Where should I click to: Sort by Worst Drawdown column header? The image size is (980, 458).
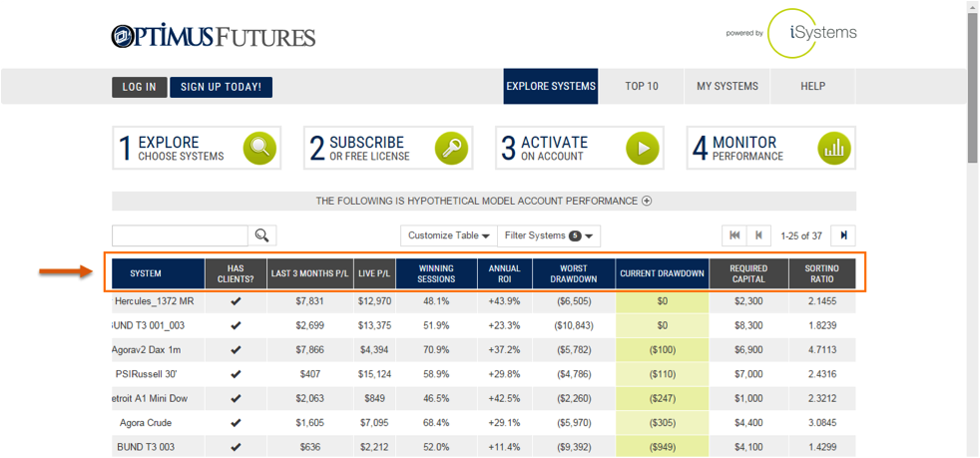coord(574,273)
